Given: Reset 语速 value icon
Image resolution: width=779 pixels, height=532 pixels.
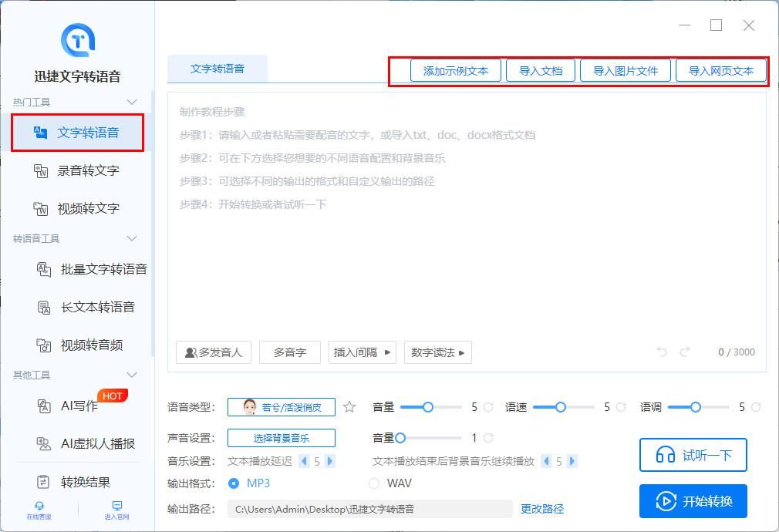Looking at the screenshot, I should click(x=621, y=407).
